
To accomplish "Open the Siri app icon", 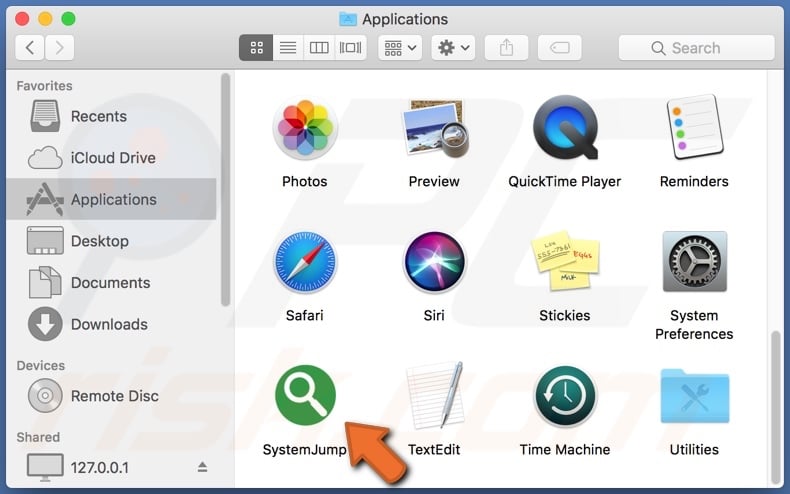I will click(x=434, y=262).
